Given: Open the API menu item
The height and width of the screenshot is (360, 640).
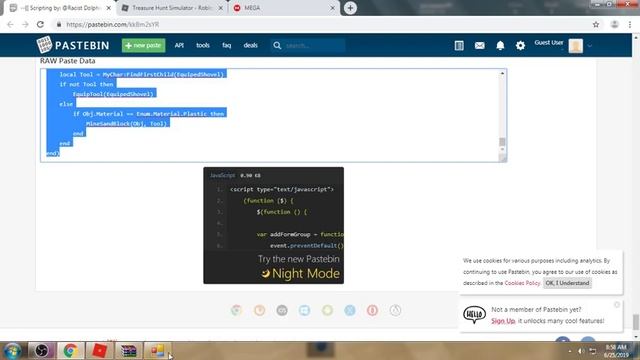Looking at the screenshot, I should (x=179, y=45).
